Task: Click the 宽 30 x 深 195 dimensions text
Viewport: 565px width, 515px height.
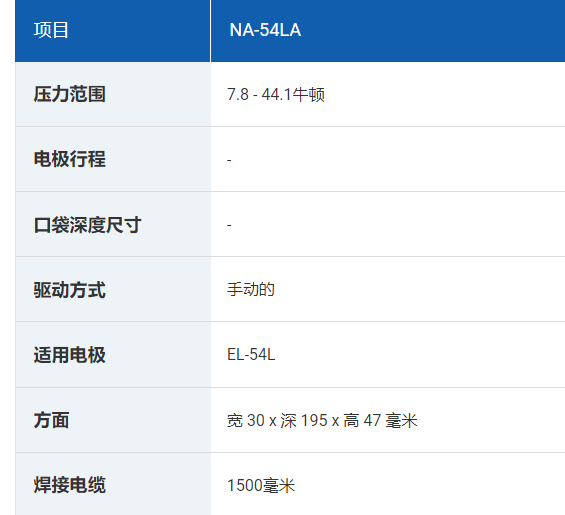Action: [x=277, y=421]
